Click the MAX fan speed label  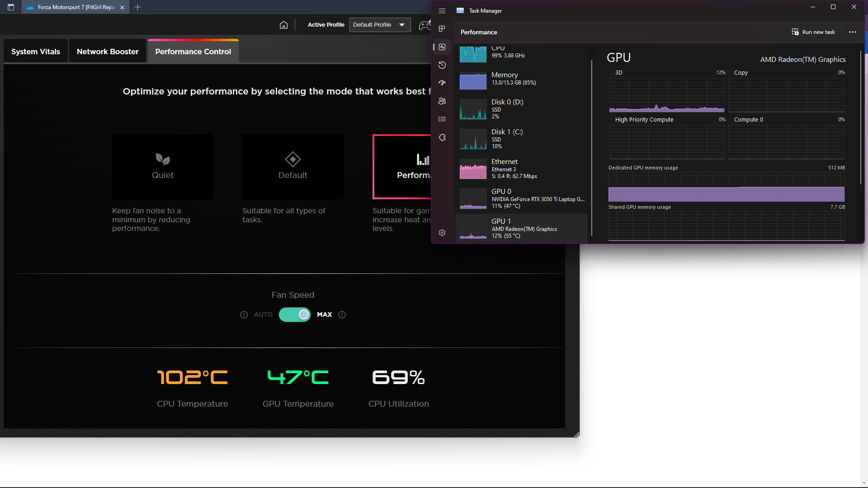point(325,314)
